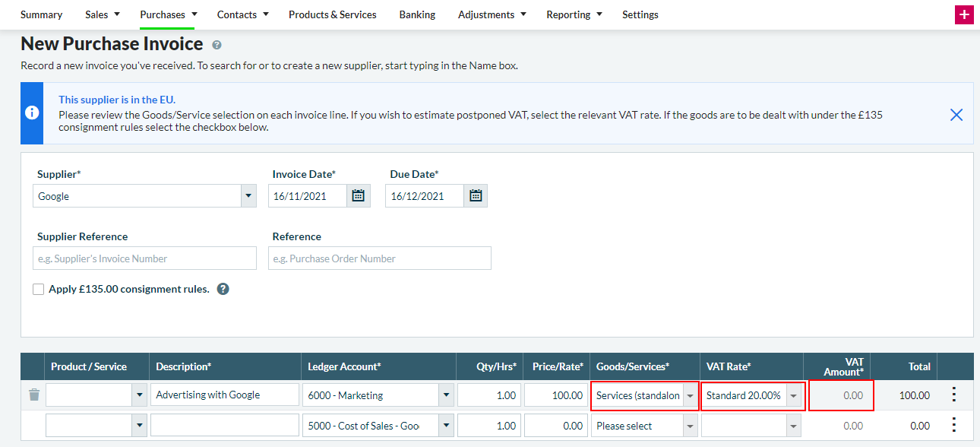
Task: Click help icon next to consignment rules
Action: tap(223, 289)
